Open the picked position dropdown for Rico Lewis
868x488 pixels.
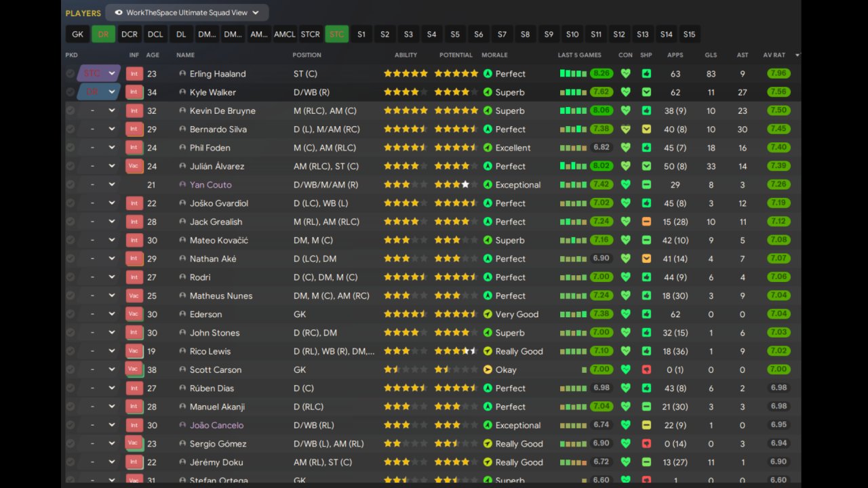coord(99,351)
